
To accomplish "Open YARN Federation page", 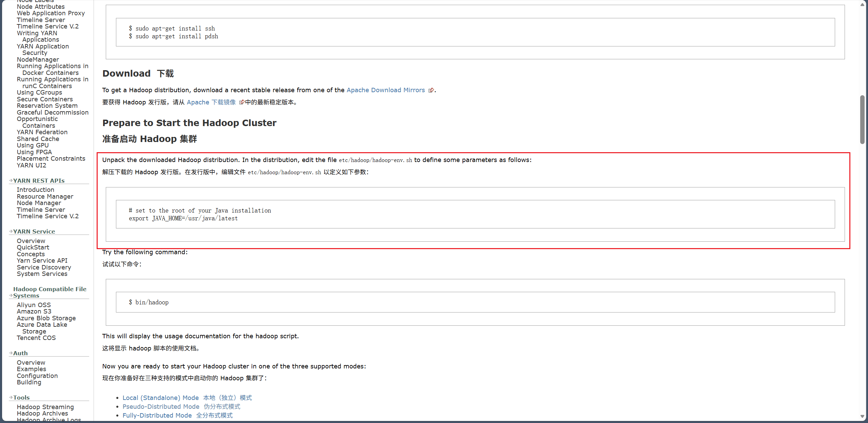I will (x=42, y=132).
